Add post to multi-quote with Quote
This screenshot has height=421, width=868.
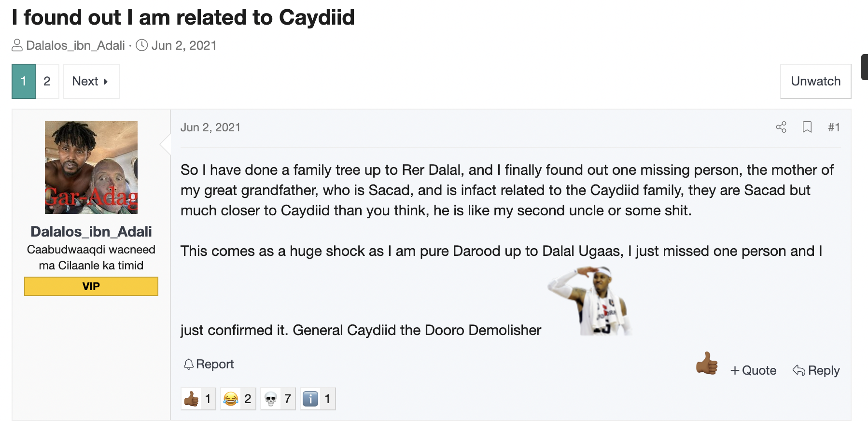(753, 370)
